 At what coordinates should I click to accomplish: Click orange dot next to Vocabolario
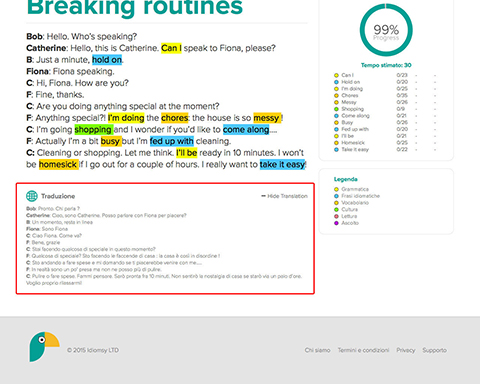[x=336, y=203]
